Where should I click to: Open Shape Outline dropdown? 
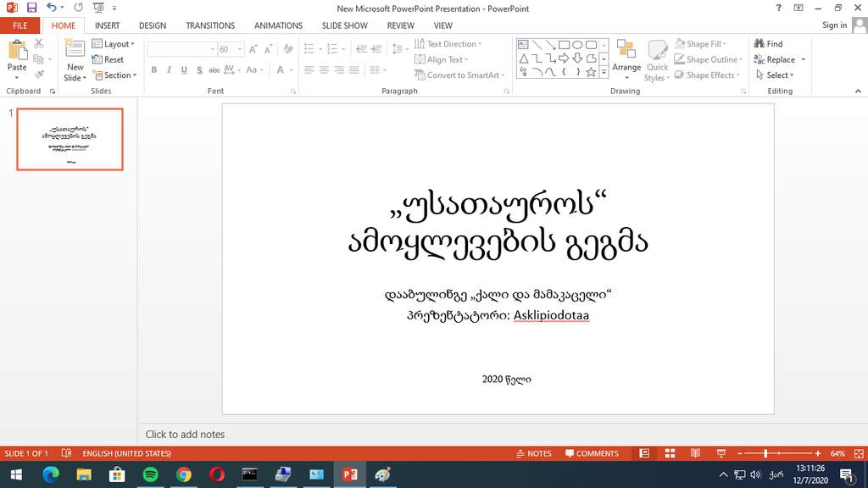709,59
